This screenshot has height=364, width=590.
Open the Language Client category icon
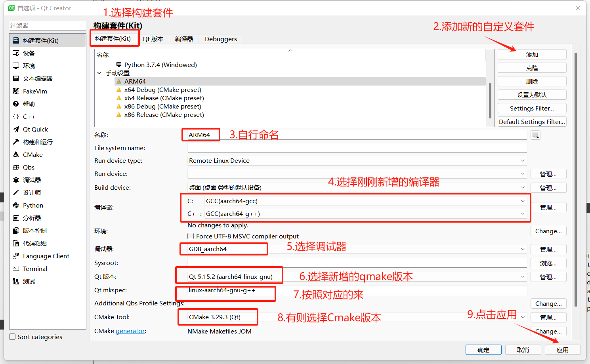[x=16, y=256]
